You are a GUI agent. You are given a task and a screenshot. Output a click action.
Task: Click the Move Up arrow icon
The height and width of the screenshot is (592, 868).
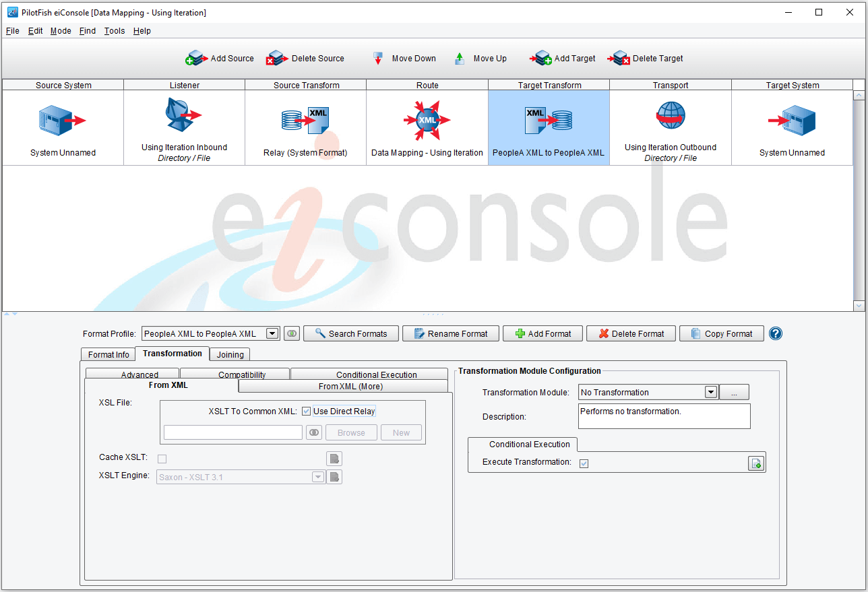460,59
